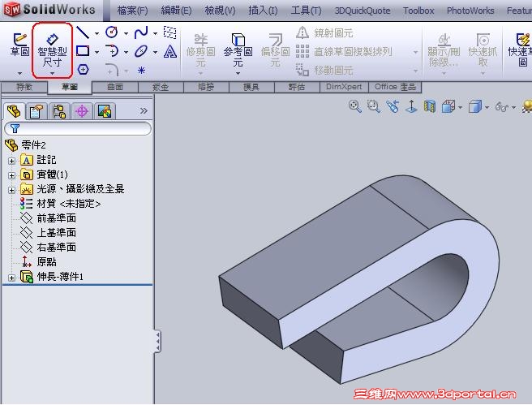Open the FeatureManager design tree tab

click(x=14, y=111)
